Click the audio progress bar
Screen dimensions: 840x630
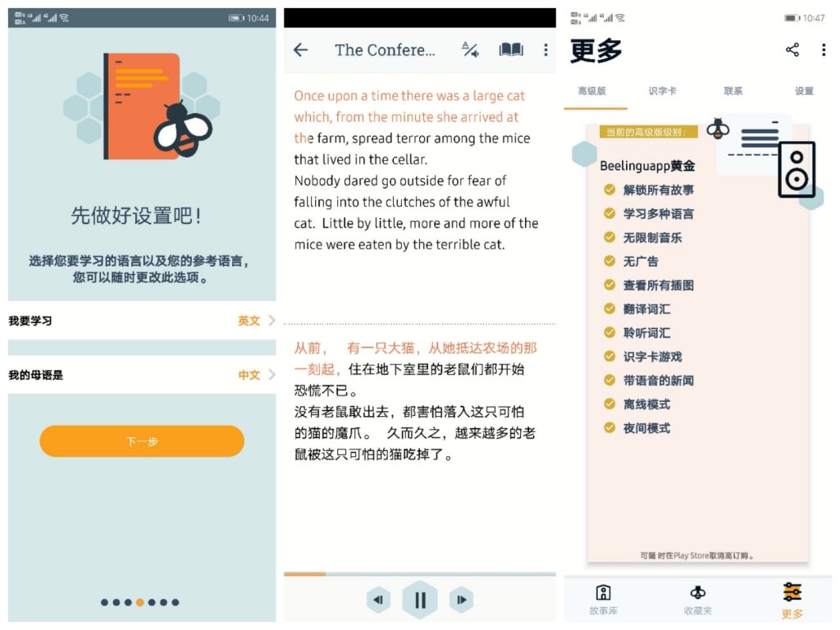(x=420, y=573)
